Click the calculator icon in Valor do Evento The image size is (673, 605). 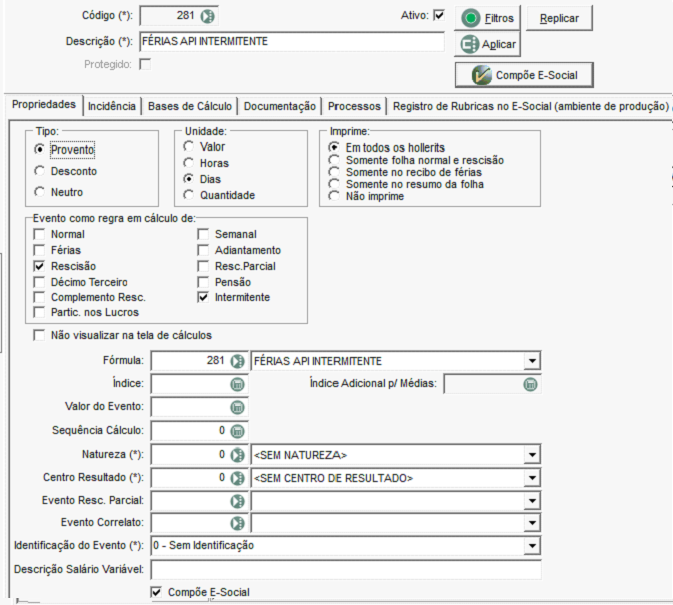tap(237, 408)
